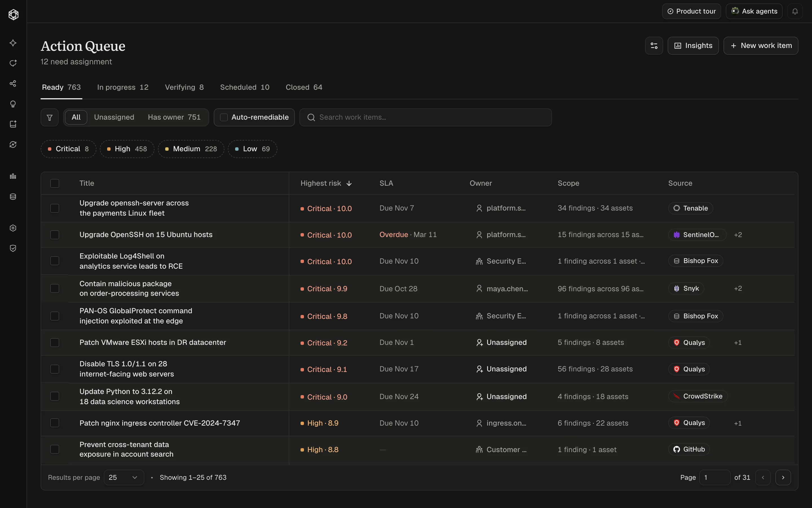Click the app logo in the sidebar
This screenshot has width=812, height=508.
click(14, 14)
